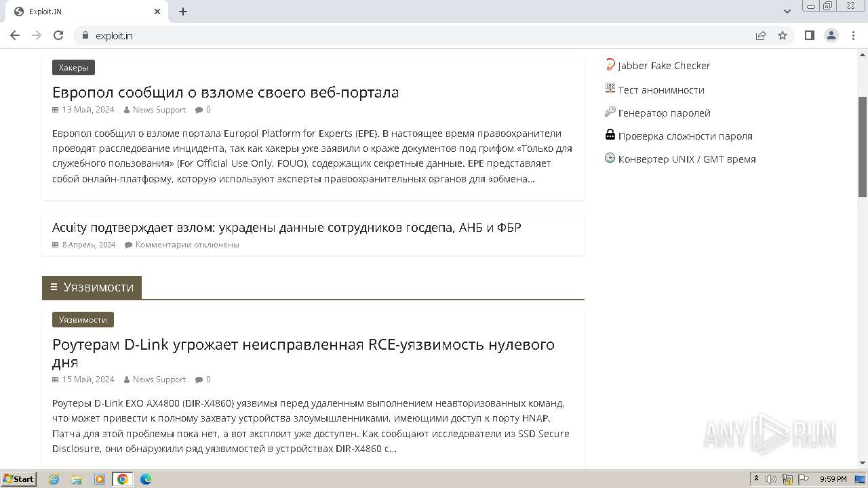The width and height of the screenshot is (868, 488).
Task: Open the Jabber Fake Checker tool
Action: (x=664, y=66)
